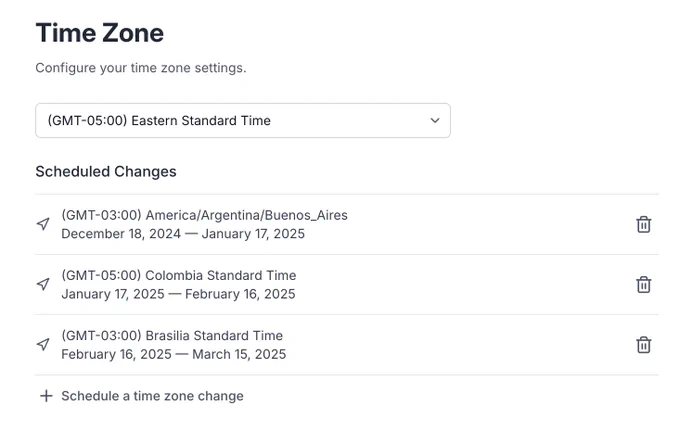
Task: Click the December 18, 2024 start date
Action: 121,234
